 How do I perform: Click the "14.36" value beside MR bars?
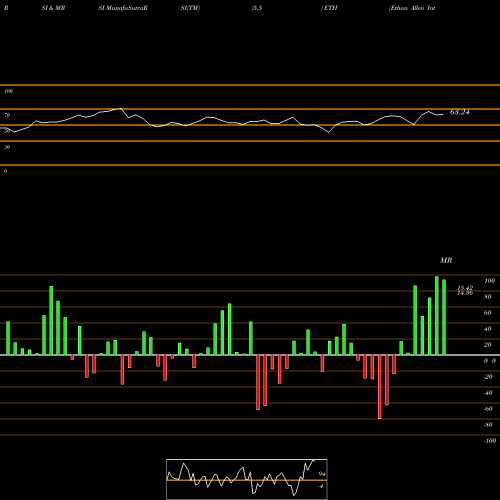[465, 293]
